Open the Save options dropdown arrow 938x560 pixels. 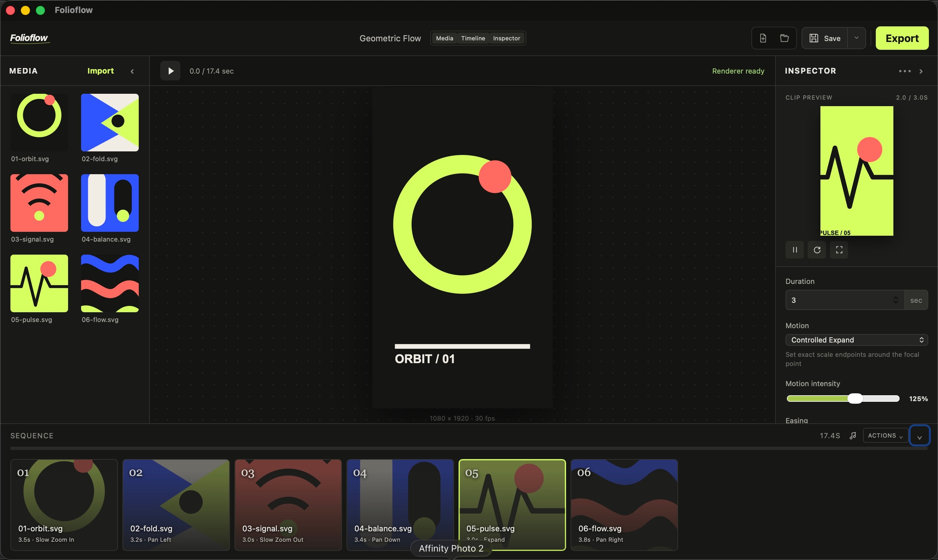point(857,38)
